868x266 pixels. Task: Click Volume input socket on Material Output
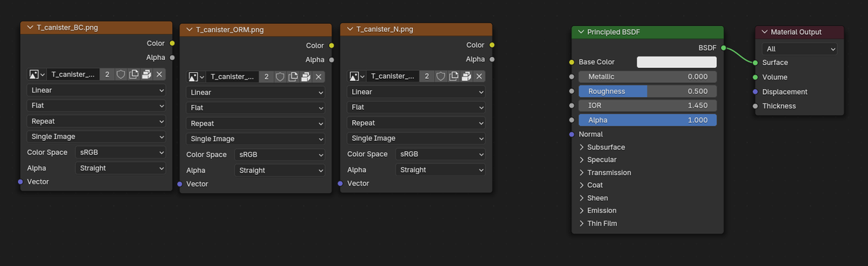[x=755, y=77]
